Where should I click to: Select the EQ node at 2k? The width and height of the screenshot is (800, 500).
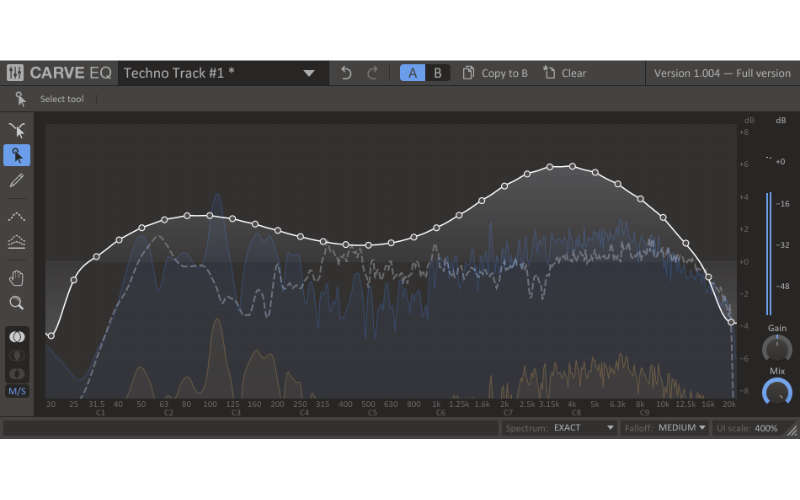505,186
